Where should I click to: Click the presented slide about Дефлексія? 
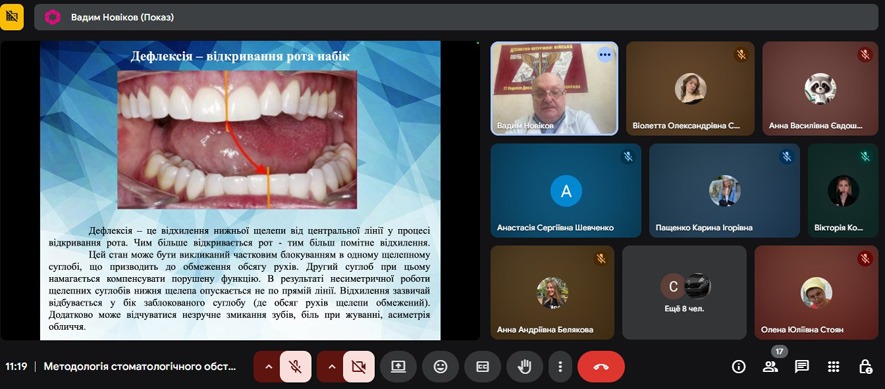tap(240, 190)
